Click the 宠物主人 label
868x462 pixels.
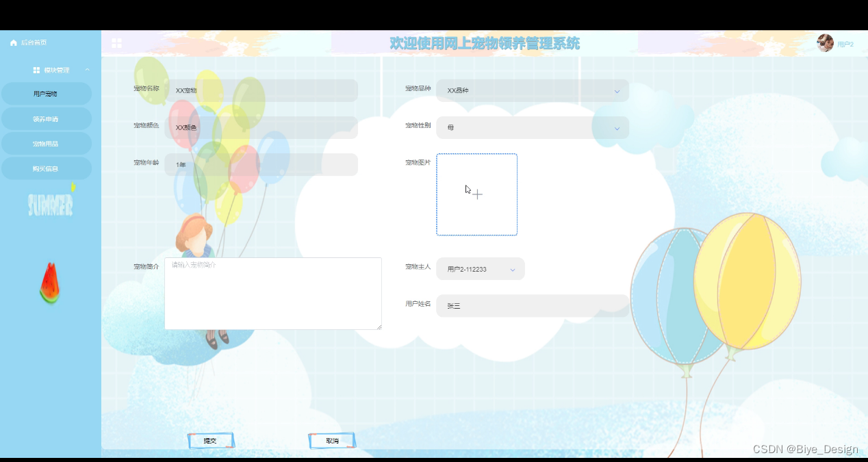coord(418,266)
